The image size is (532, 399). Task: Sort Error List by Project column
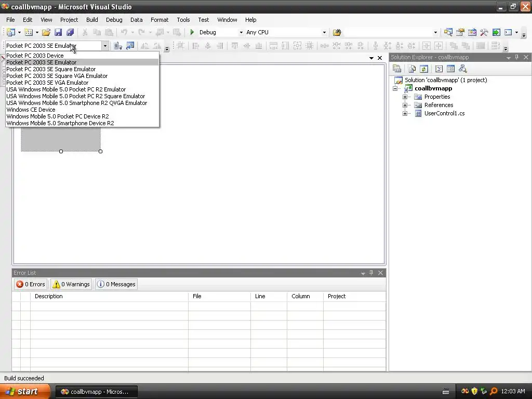[354, 296]
